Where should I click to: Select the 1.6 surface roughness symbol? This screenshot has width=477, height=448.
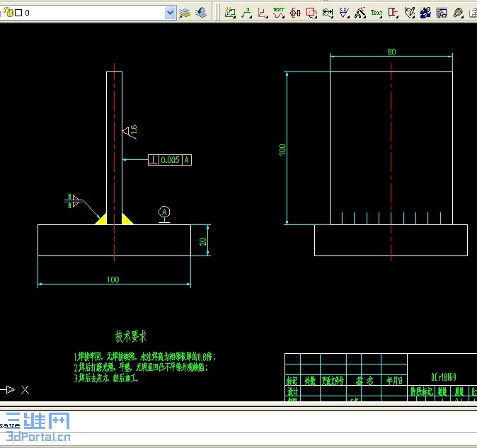click(130, 132)
